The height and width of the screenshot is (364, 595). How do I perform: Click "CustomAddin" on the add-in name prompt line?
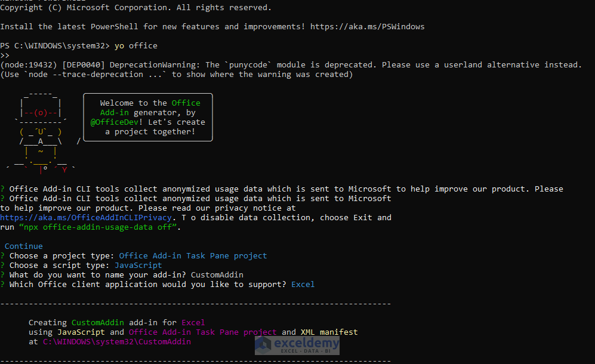tap(217, 274)
